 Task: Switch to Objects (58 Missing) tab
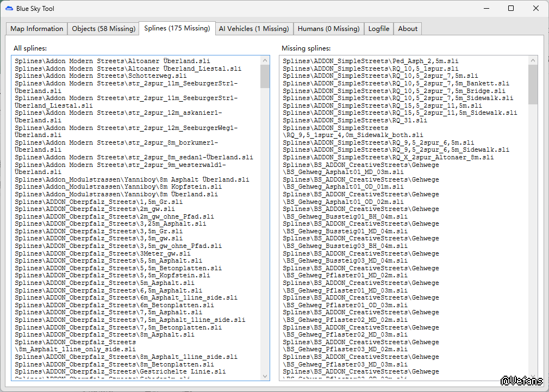(x=103, y=29)
